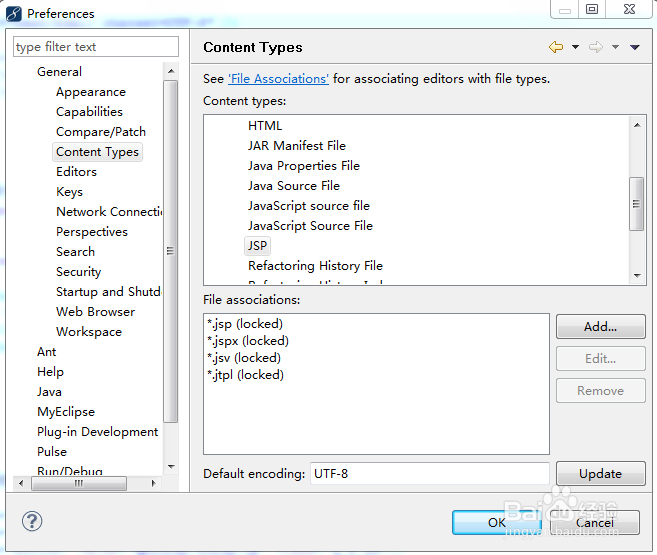Open Perspectives preference page
Viewport: 657px width, 555px height.
(92, 232)
